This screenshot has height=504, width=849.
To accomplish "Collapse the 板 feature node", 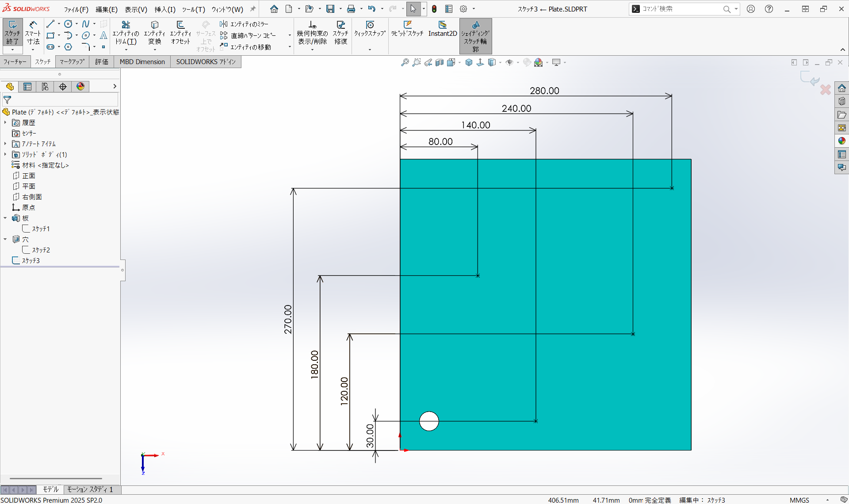I will (5, 218).
